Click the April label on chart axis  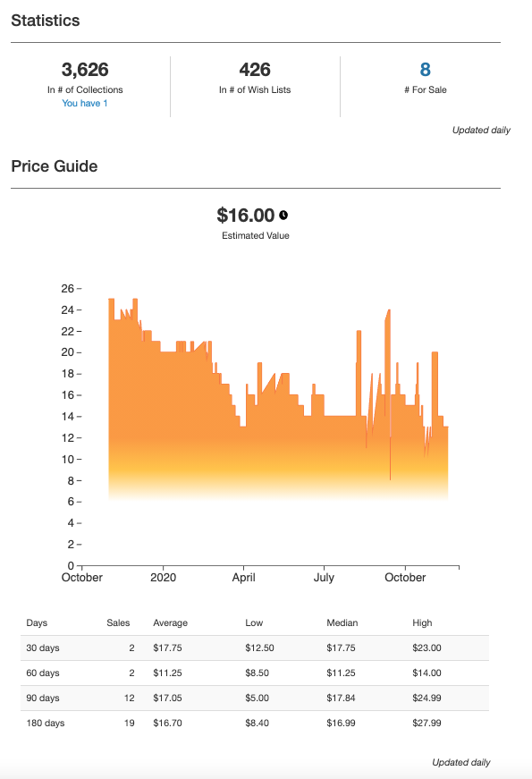click(x=244, y=577)
